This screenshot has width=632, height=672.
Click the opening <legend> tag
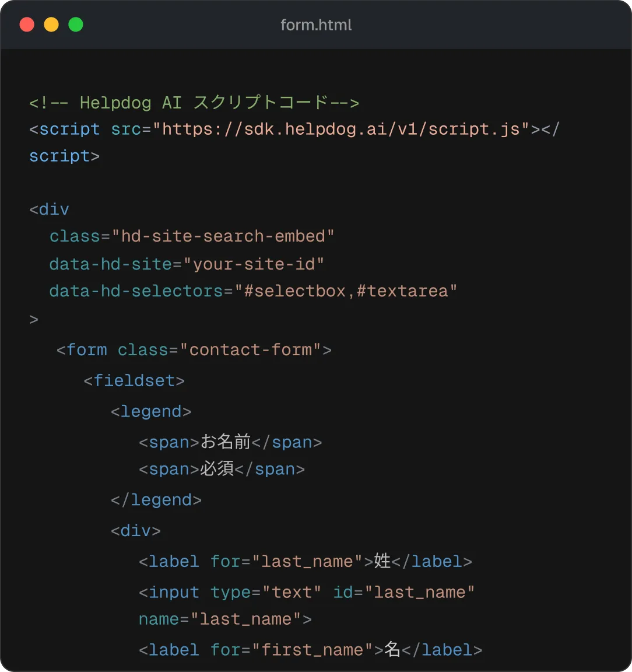(x=151, y=411)
